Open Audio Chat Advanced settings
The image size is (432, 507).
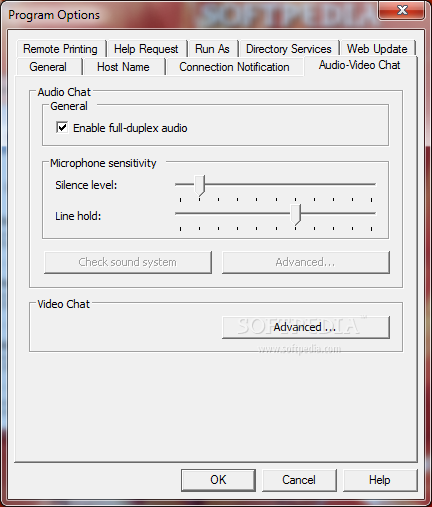point(306,262)
